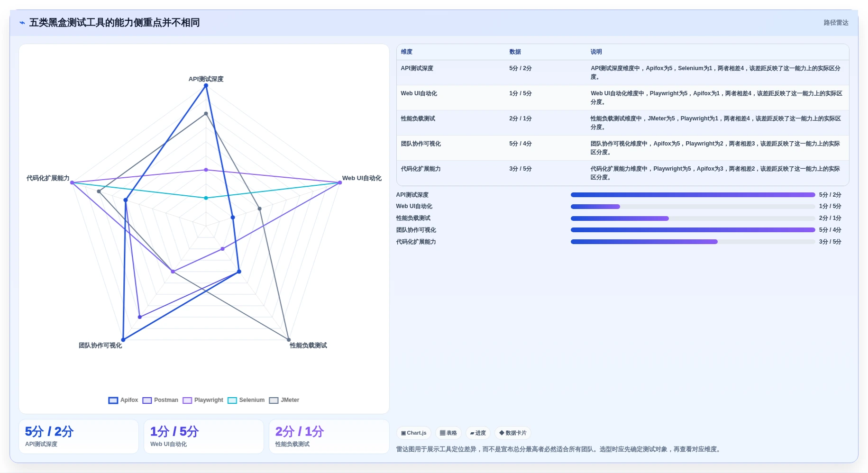The height and width of the screenshot is (473, 868).
Task: Click the 团队协作可视化 radar axis label
Action: [x=100, y=346]
